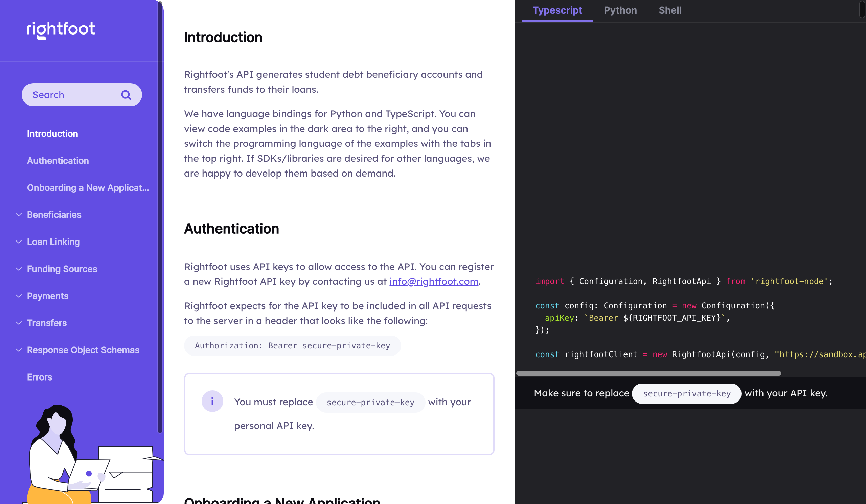The height and width of the screenshot is (504, 866).
Task: Switch to the Python code tab
Action: point(620,10)
